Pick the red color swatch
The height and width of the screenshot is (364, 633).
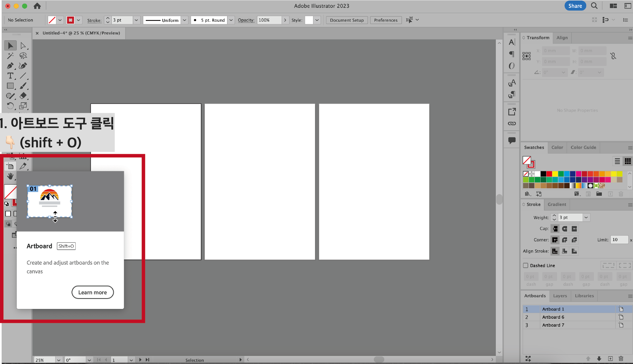[549, 174]
